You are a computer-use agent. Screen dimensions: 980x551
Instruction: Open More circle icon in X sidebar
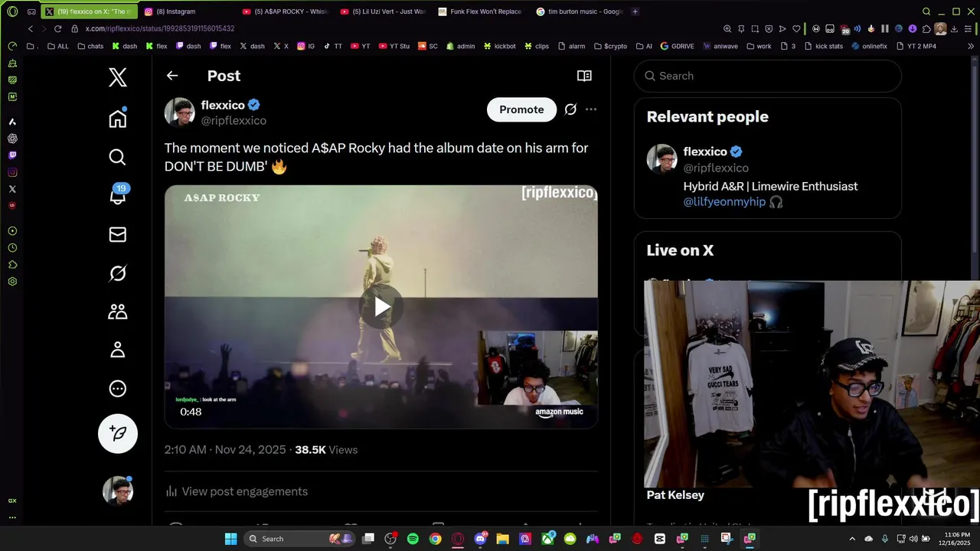tap(117, 389)
